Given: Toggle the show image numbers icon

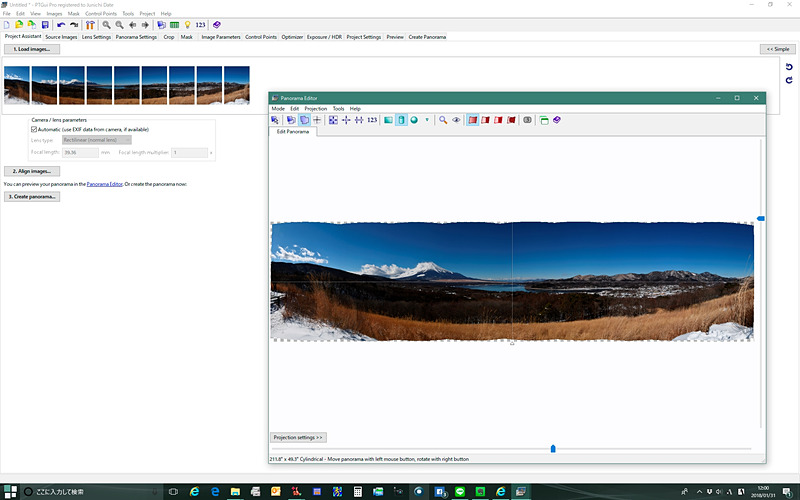Looking at the screenshot, I should [528, 120].
